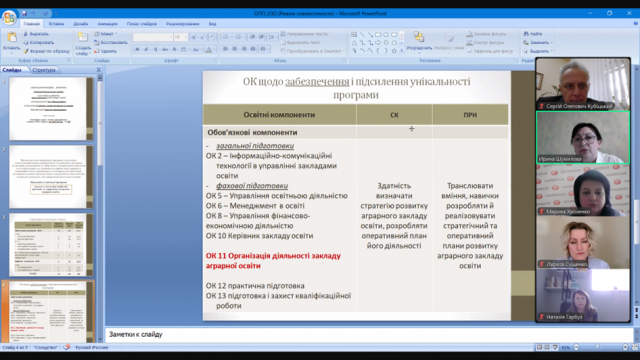Click the Формат по образцу button
The width and height of the screenshot is (640, 360).
pos(47,51)
